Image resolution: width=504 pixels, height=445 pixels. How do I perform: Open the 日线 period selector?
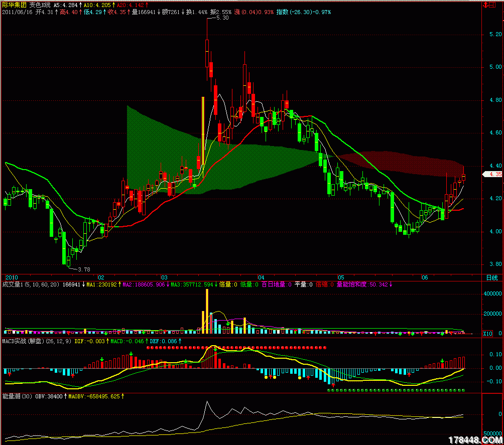[492, 277]
